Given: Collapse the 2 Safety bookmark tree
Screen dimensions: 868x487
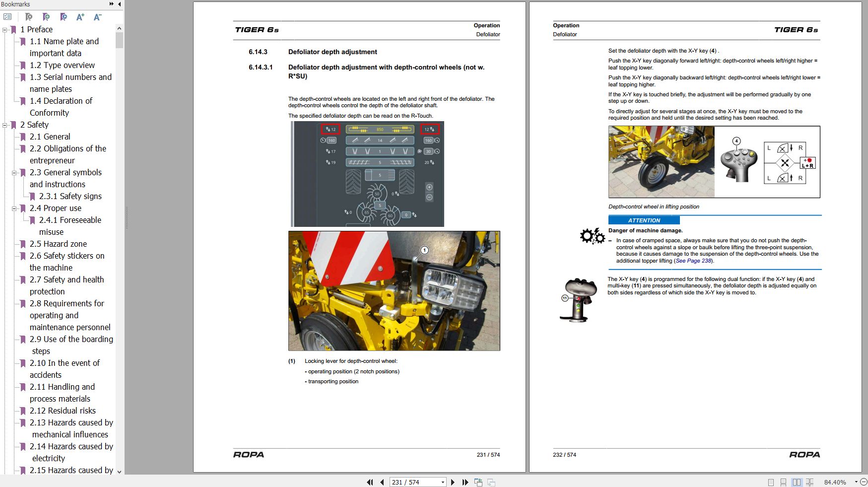Looking at the screenshot, I should point(4,125).
